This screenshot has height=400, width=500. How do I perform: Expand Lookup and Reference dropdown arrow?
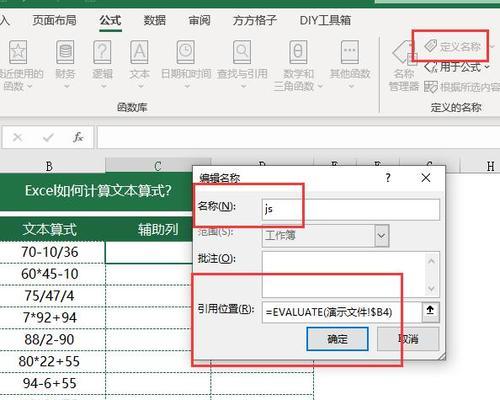244,87
